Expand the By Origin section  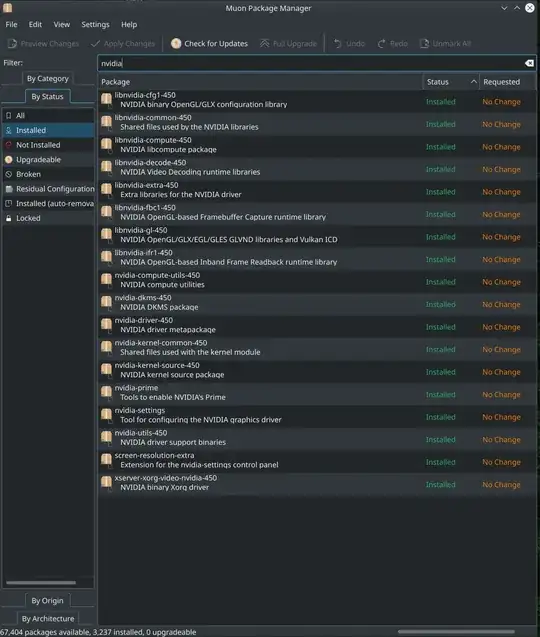[47, 600]
